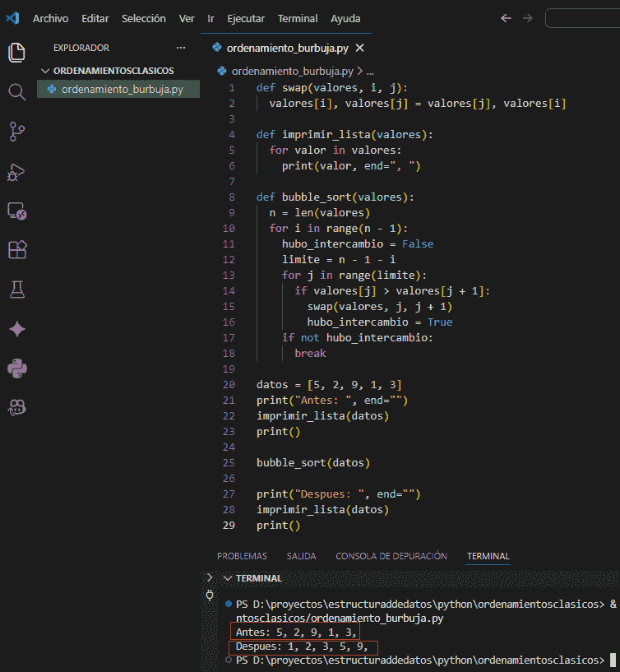Open the Archivo menu
620x672 pixels.
[x=50, y=18]
